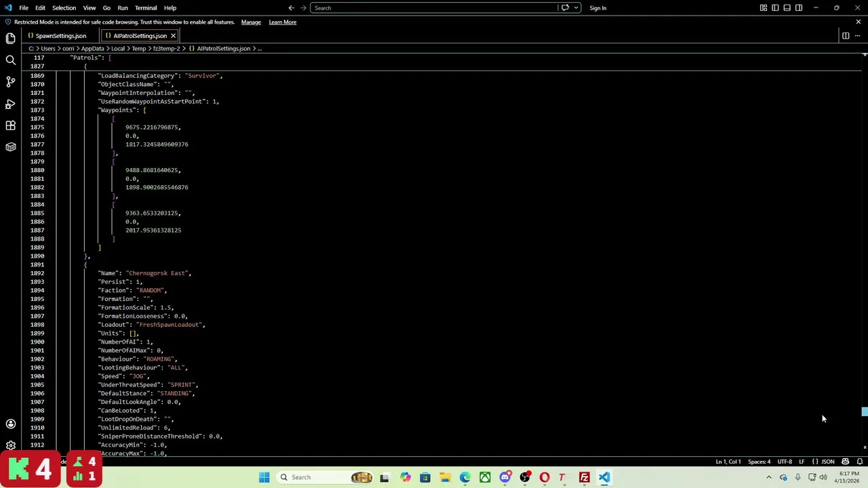This screenshot has width=868, height=488.
Task: Change UTF-8 encoding in status bar
Action: click(x=784, y=462)
